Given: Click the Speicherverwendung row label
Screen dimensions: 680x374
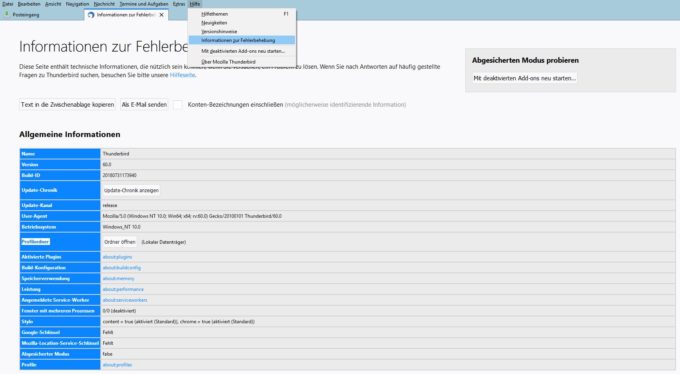Looking at the screenshot, I should (46, 279).
